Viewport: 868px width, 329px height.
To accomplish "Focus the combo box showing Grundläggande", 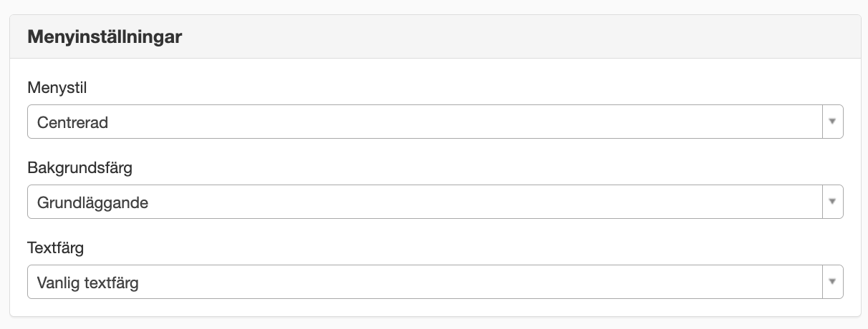I will pos(435,202).
